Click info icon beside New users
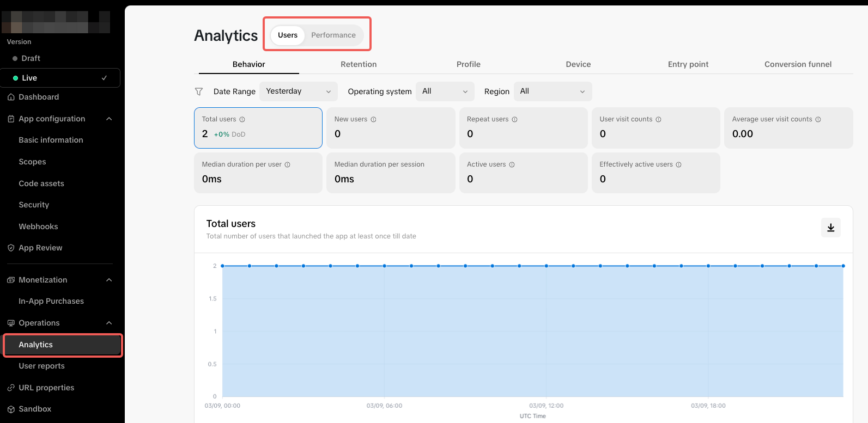 [373, 119]
